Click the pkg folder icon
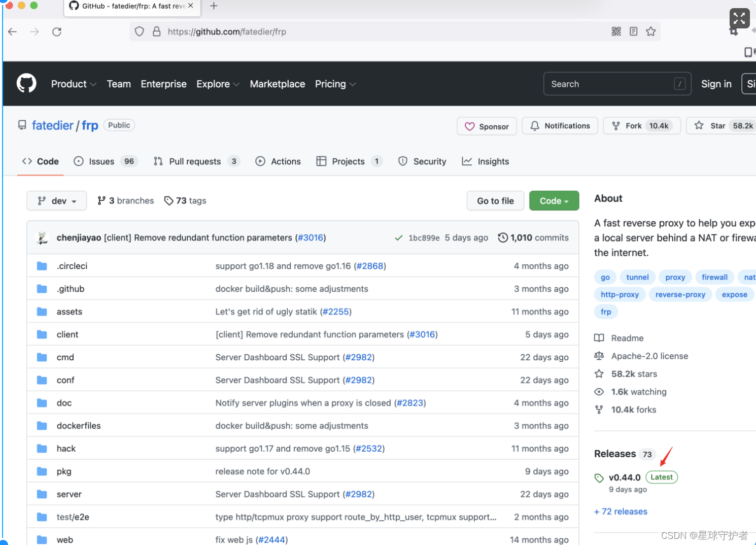The width and height of the screenshot is (756, 545). pyautogui.click(x=42, y=471)
